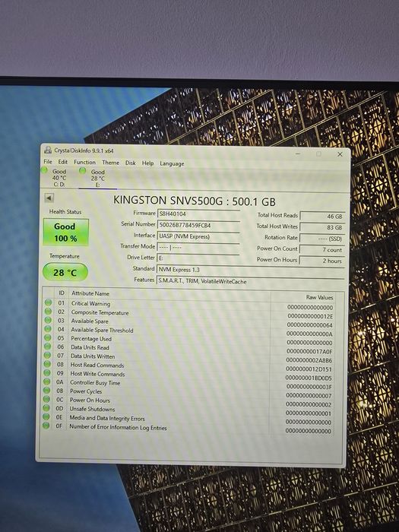Screen dimensions: 399x532
Task: Click the KINGSTON SNVS500G : 500.1 GB title
Action: tap(195, 201)
